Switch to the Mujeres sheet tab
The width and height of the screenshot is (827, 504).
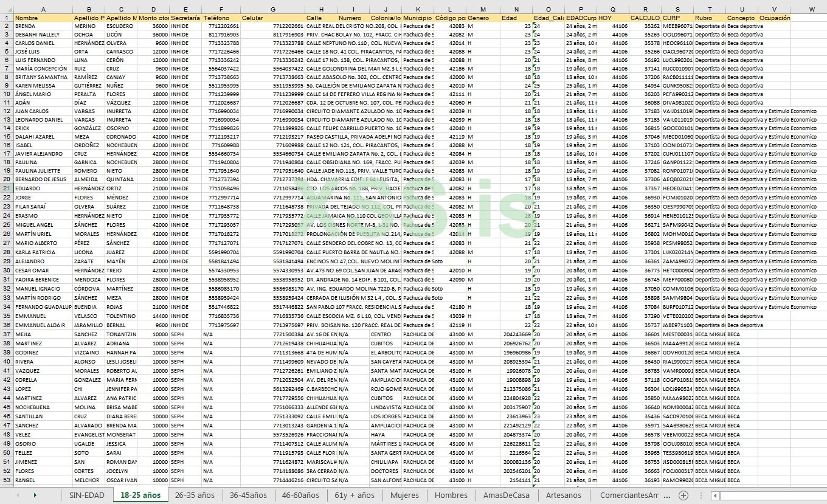pos(404,495)
